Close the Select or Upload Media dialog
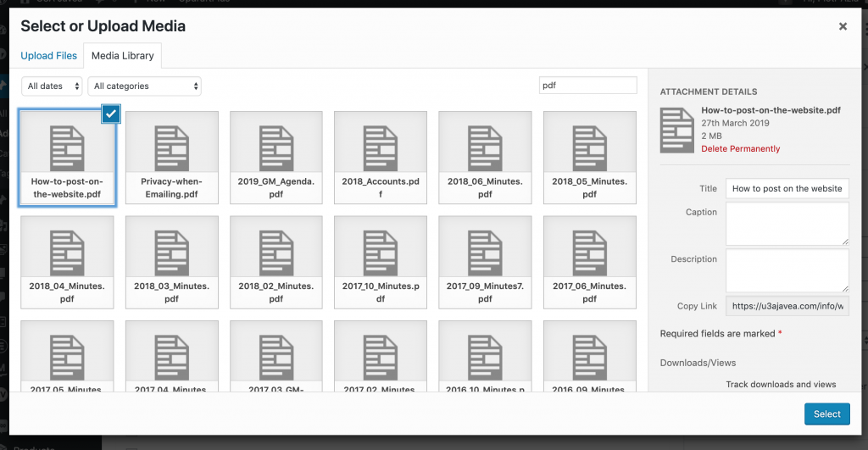Viewport: 868px width, 450px height. pos(843,26)
